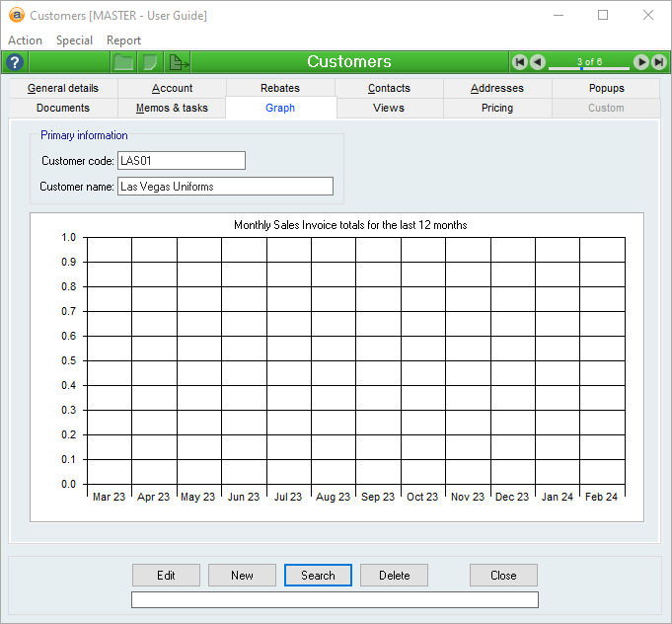The width and height of the screenshot is (672, 624).
Task: Click the folder icon in green toolbar
Action: point(123,62)
